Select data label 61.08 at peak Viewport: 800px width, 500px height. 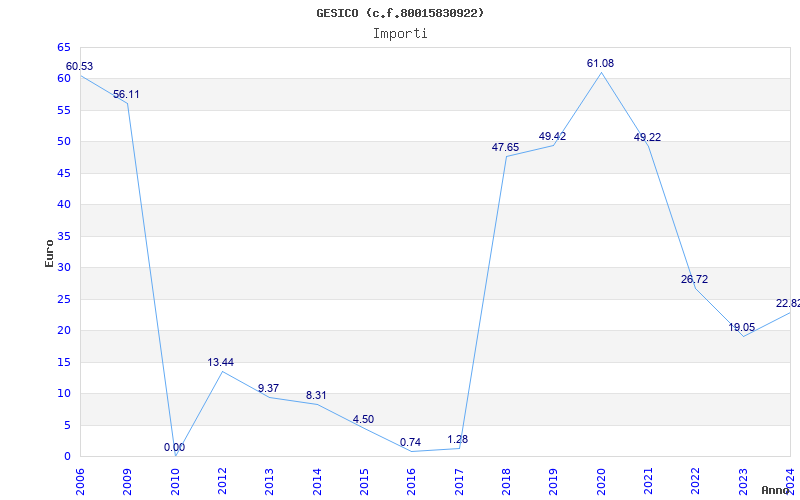[x=601, y=63]
